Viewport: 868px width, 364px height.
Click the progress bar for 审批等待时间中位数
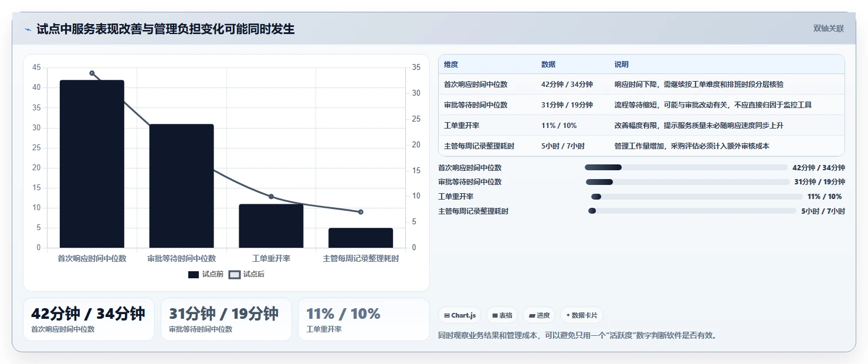687,182
